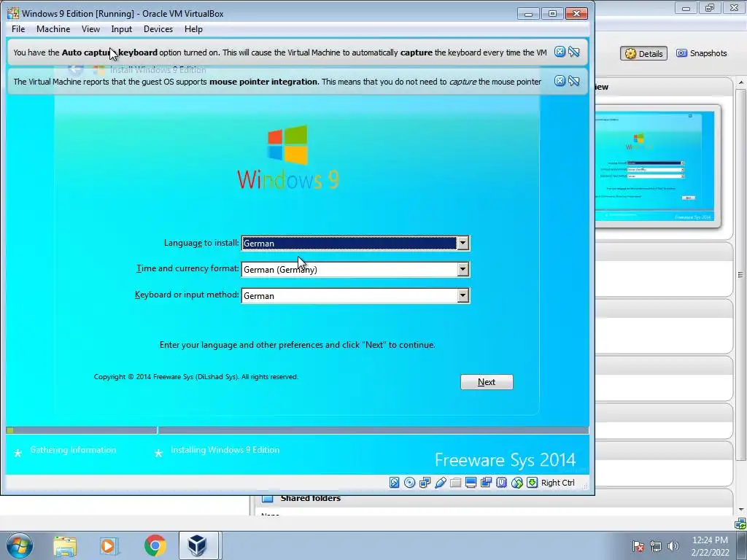Screen dimensions: 747x560
Task: Click the Time and currency format label
Action: coord(187,268)
